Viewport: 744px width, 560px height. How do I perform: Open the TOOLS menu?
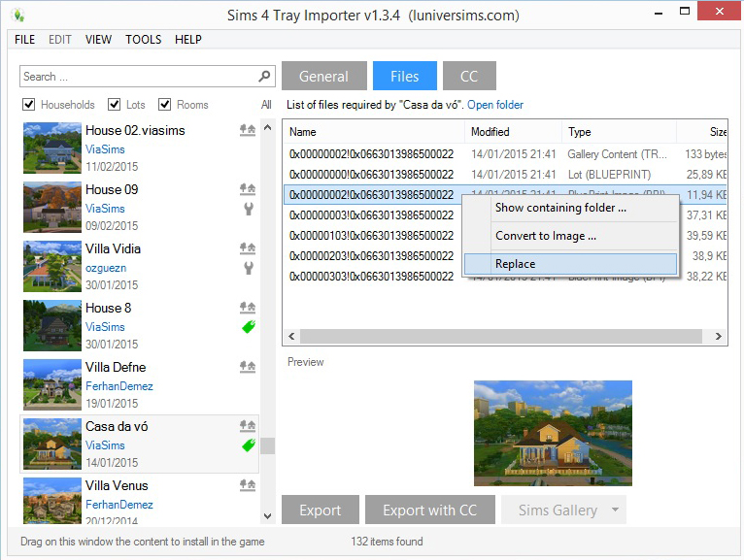tap(144, 40)
